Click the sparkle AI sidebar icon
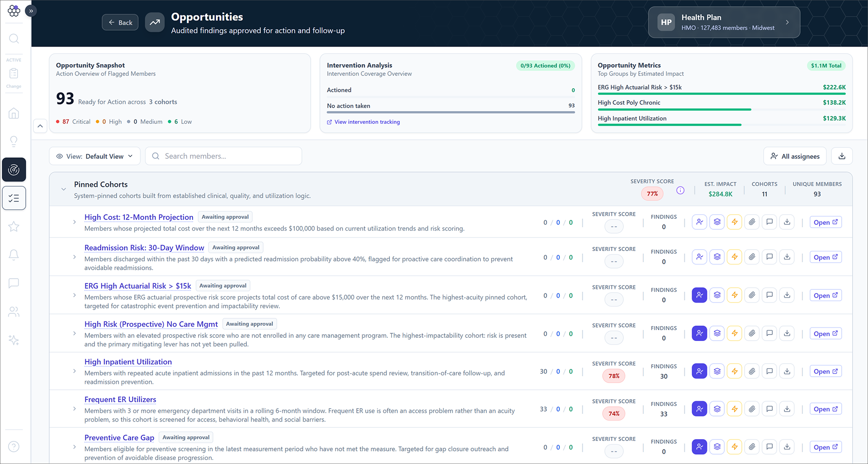868x464 pixels. click(14, 340)
